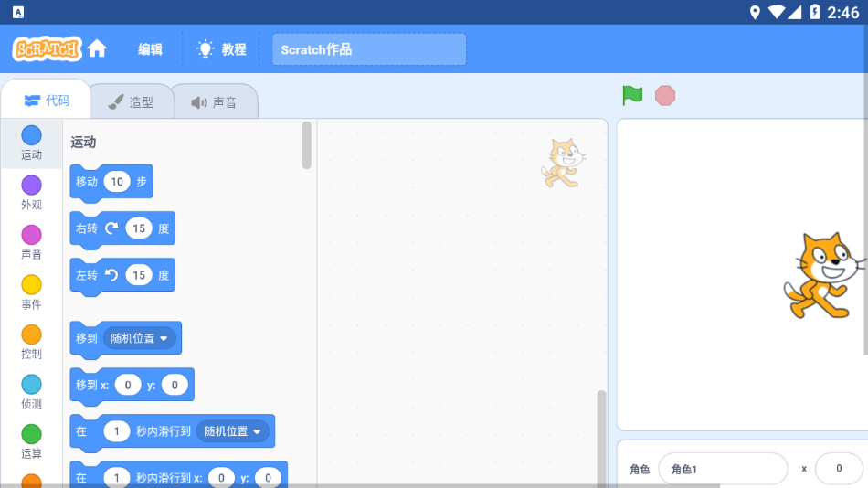Click the green flag to run
The width and height of the screenshot is (868, 488).
coord(632,95)
